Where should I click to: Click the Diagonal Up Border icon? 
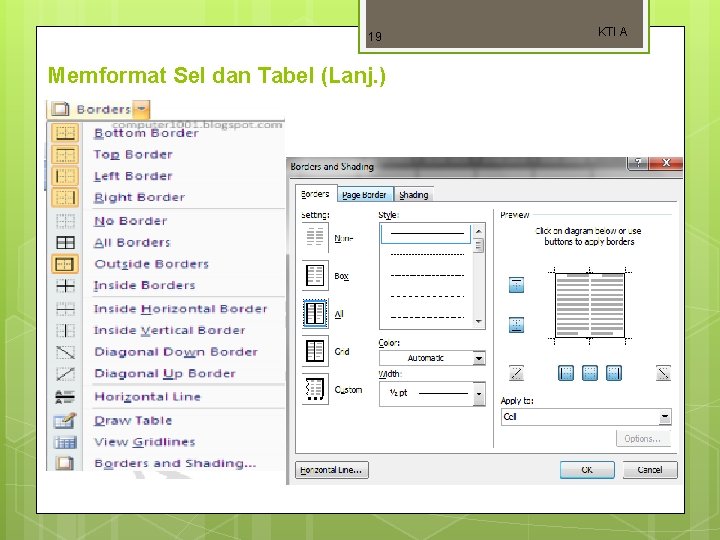pyautogui.click(x=65, y=373)
